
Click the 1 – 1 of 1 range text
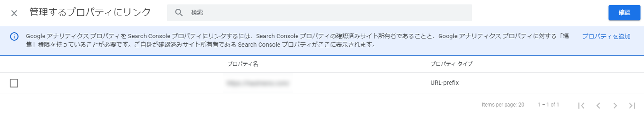point(548,105)
